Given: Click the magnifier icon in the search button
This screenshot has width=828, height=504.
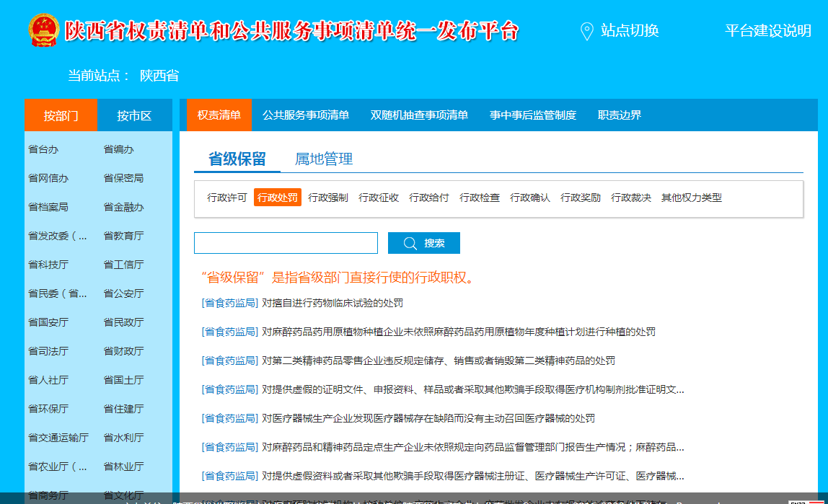Looking at the screenshot, I should pyautogui.click(x=410, y=244).
